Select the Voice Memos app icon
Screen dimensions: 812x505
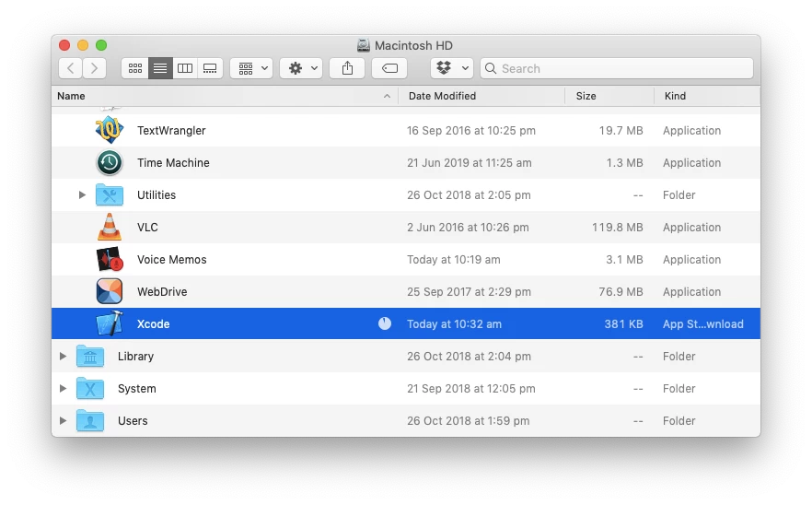(110, 259)
